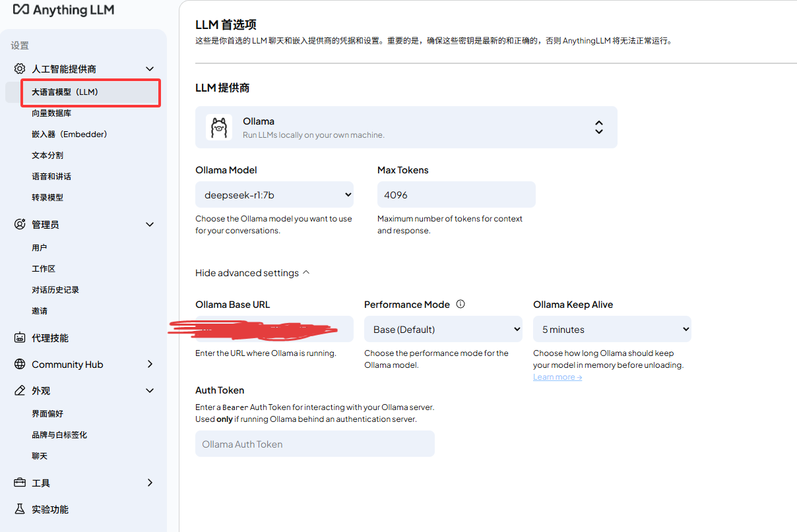Collapse the 外观 section chevron
This screenshot has width=797, height=532.
coord(150,390)
